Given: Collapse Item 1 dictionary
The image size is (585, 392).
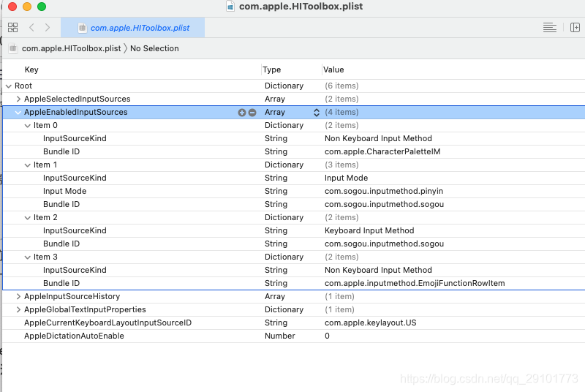Looking at the screenshot, I should (x=27, y=165).
